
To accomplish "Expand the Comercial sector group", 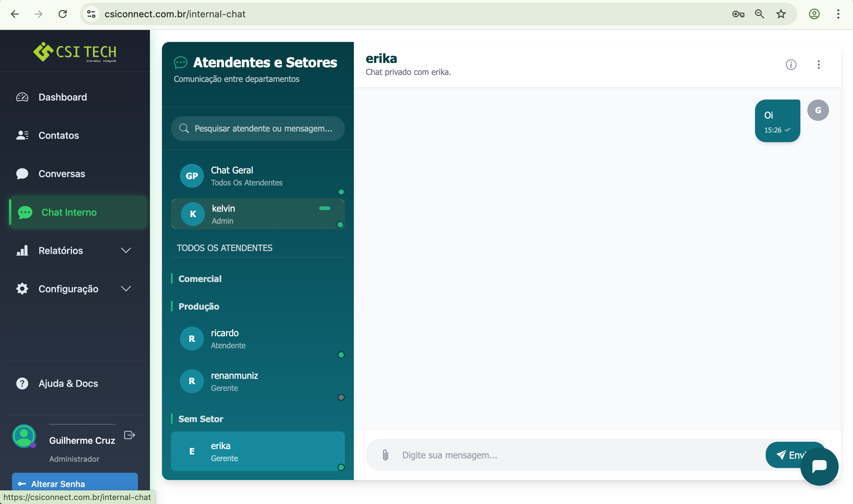I will click(200, 279).
